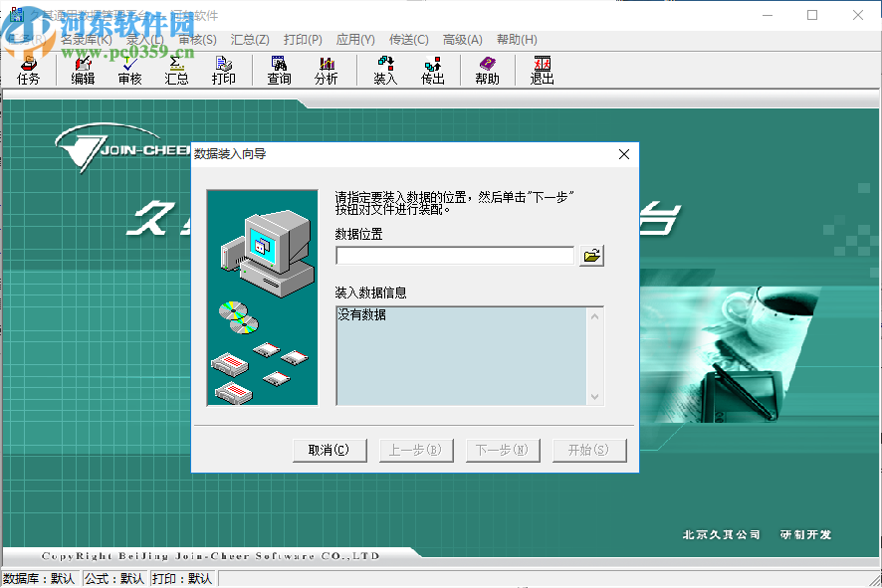Open the 帮助(H) menu
The height and width of the screenshot is (588, 882).
coord(517,40)
